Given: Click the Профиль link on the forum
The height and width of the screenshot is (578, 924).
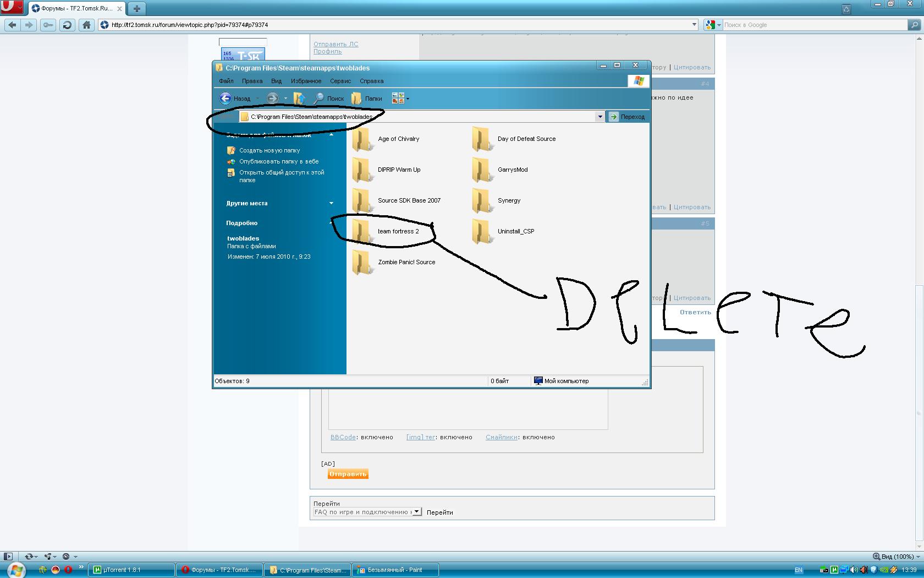Looking at the screenshot, I should pyautogui.click(x=327, y=51).
